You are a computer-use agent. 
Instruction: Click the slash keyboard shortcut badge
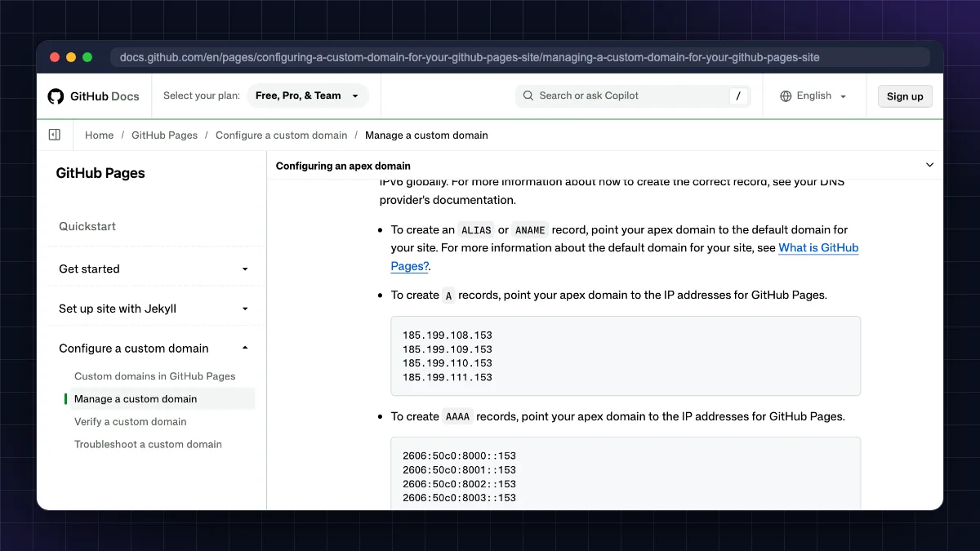[738, 96]
